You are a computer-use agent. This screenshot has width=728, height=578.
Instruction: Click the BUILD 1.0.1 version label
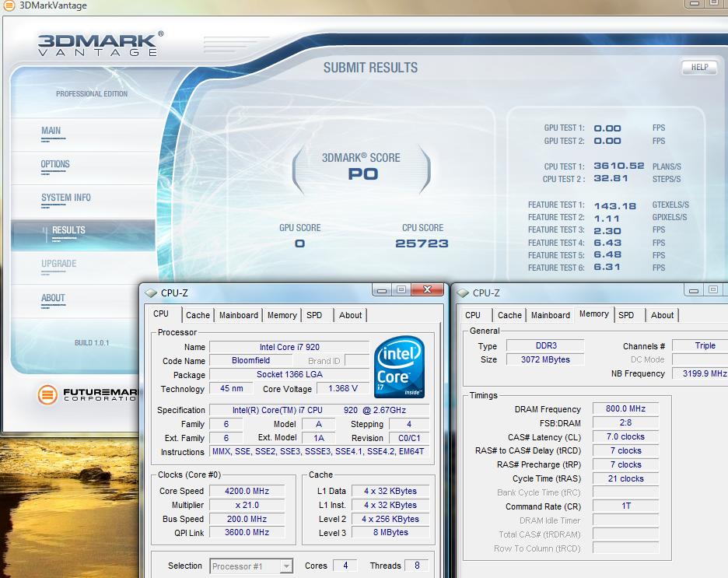tap(92, 343)
